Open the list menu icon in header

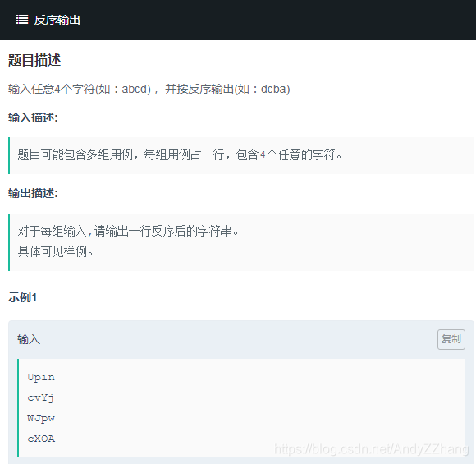(x=22, y=20)
